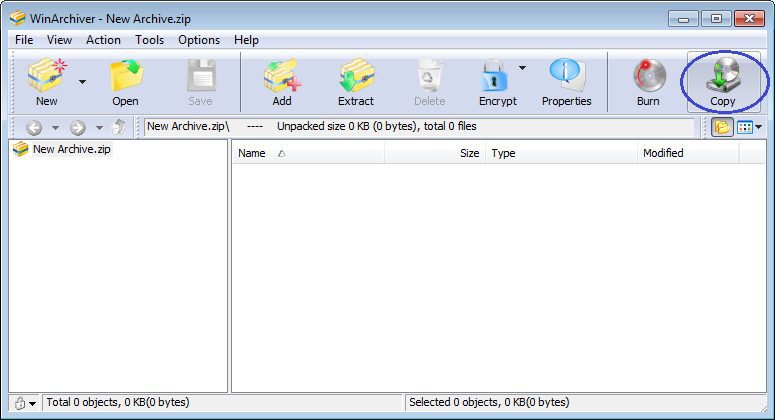Go forward with the Forward navigation arrow
Screen dimensions: 775x420
coord(77,128)
